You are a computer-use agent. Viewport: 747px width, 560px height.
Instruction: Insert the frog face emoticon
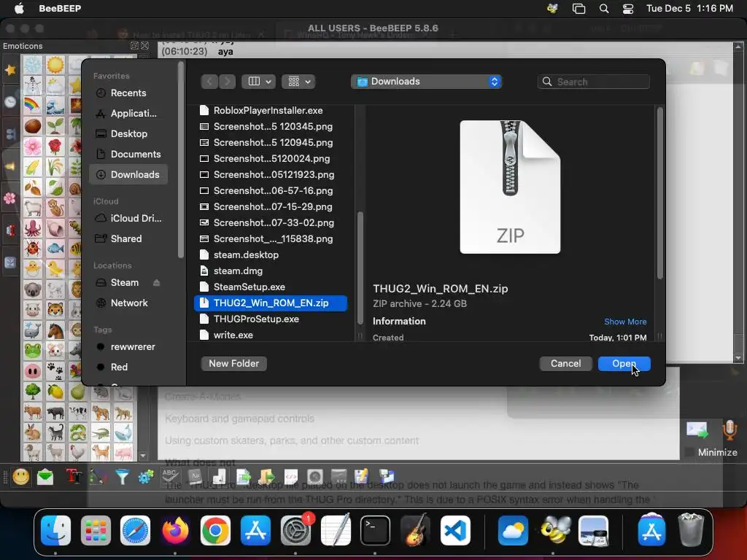tap(33, 351)
